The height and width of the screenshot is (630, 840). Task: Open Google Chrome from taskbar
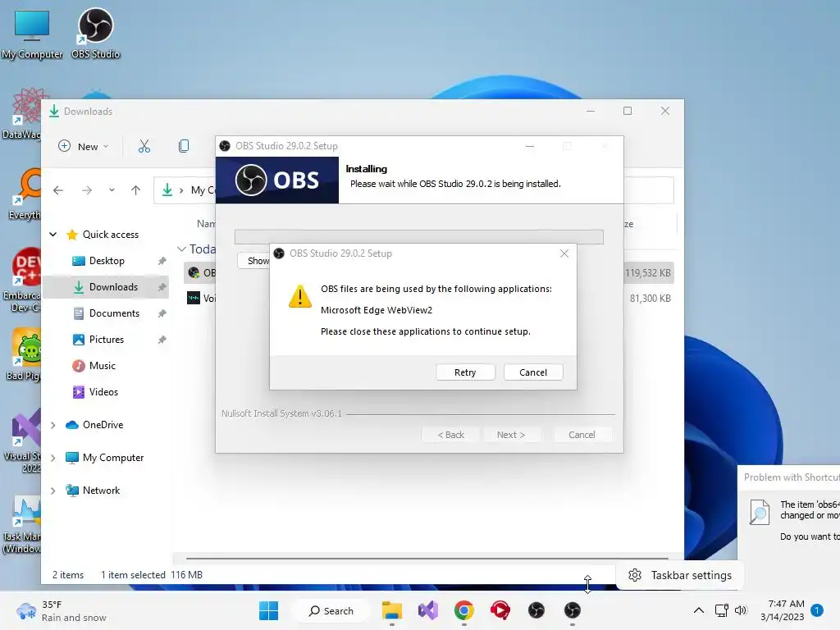(x=464, y=610)
